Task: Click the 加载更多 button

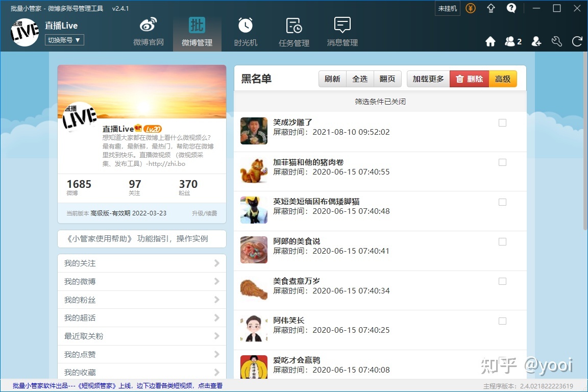Action: click(x=428, y=79)
